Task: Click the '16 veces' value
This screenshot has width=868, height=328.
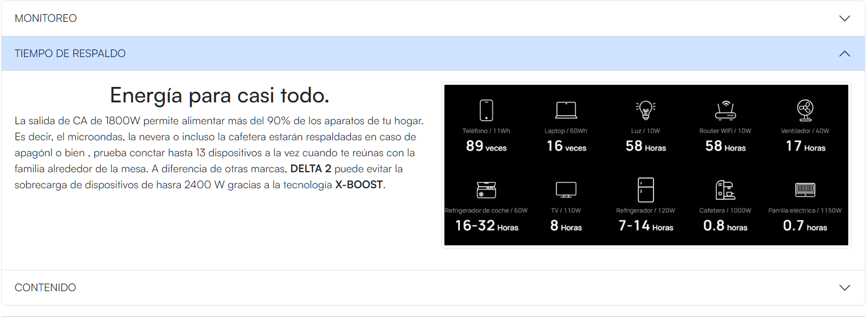Action: pyautogui.click(x=566, y=146)
